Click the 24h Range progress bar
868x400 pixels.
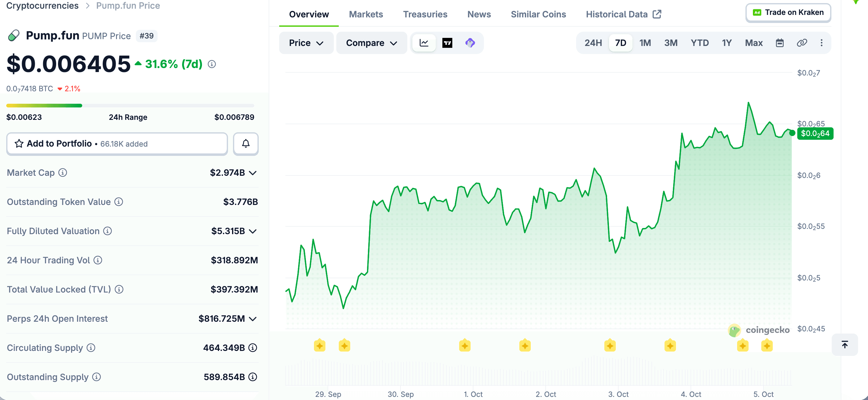coord(130,106)
